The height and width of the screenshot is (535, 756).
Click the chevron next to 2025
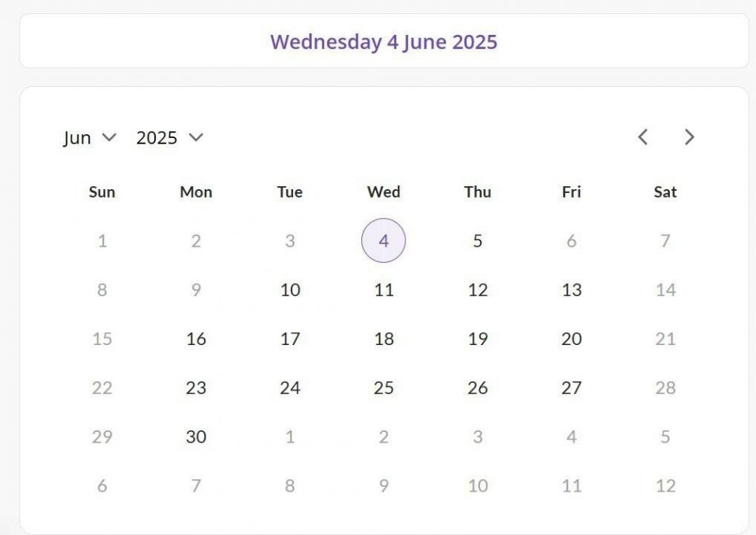pyautogui.click(x=195, y=137)
